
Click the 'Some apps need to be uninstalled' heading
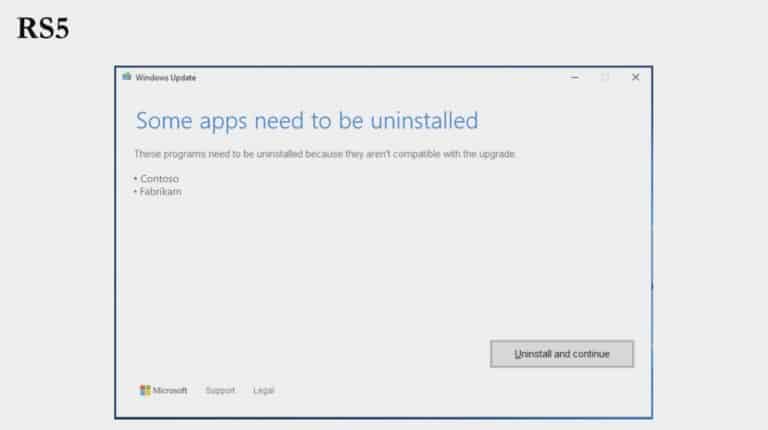pyautogui.click(x=306, y=121)
